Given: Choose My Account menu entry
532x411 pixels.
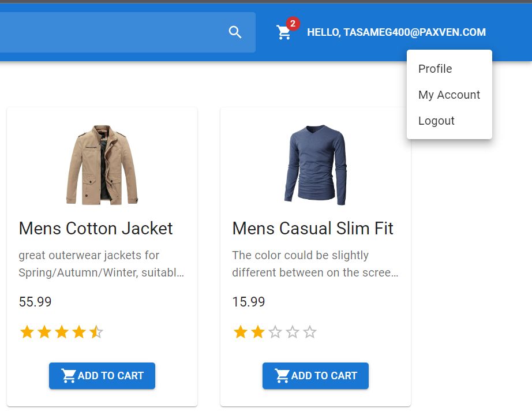Looking at the screenshot, I should point(449,95).
